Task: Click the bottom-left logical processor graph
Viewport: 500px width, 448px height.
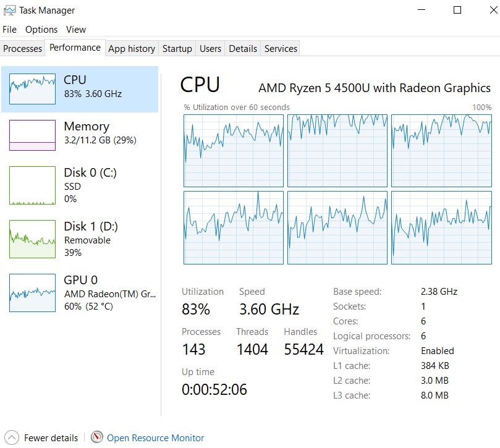Action: (x=234, y=227)
